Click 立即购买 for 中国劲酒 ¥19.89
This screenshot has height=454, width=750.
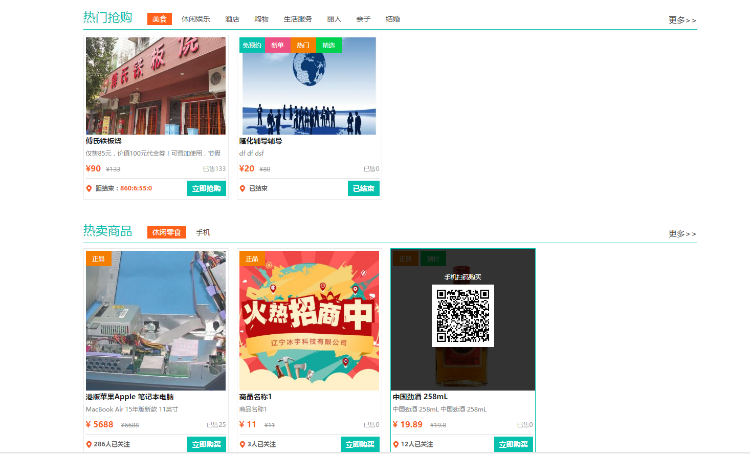(x=513, y=444)
